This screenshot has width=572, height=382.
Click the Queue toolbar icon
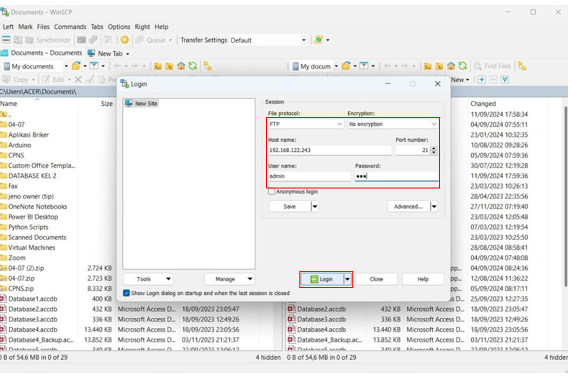[x=151, y=40]
